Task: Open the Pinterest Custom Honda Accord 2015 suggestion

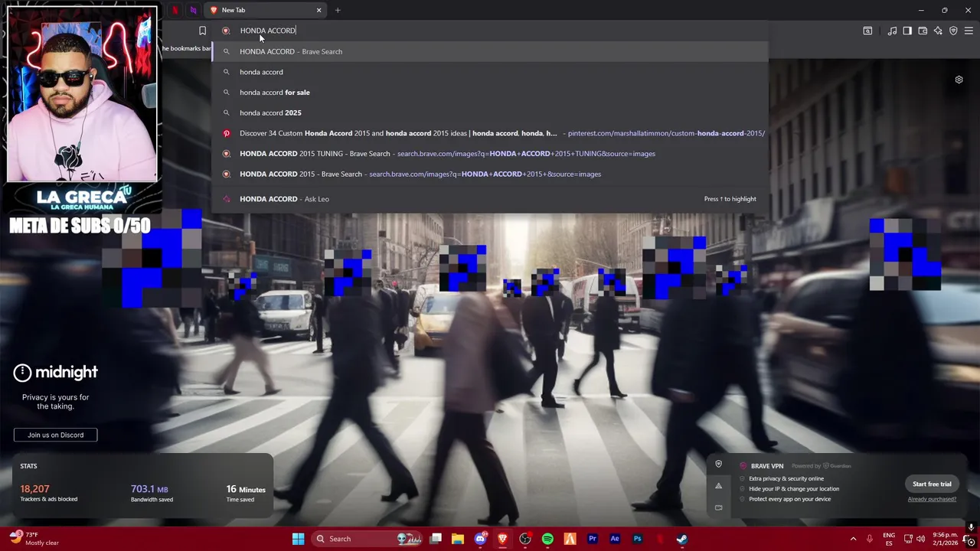Action: (x=490, y=133)
